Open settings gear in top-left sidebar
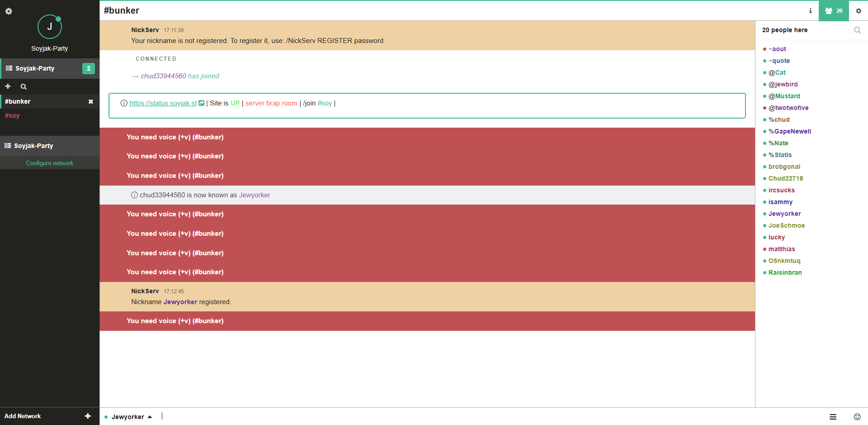Image resolution: width=868 pixels, height=425 pixels. 9,11
